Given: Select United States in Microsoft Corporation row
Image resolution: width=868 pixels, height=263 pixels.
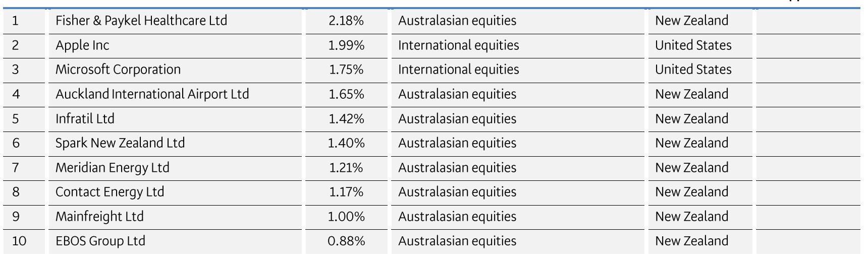Looking at the screenshot, I should click(x=693, y=70).
